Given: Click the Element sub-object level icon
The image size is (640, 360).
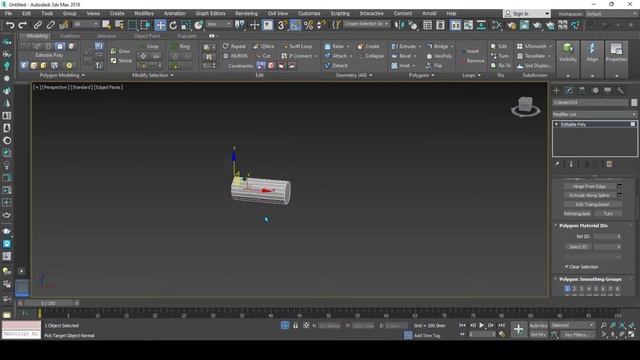Looking at the screenshot, I should [71, 46].
